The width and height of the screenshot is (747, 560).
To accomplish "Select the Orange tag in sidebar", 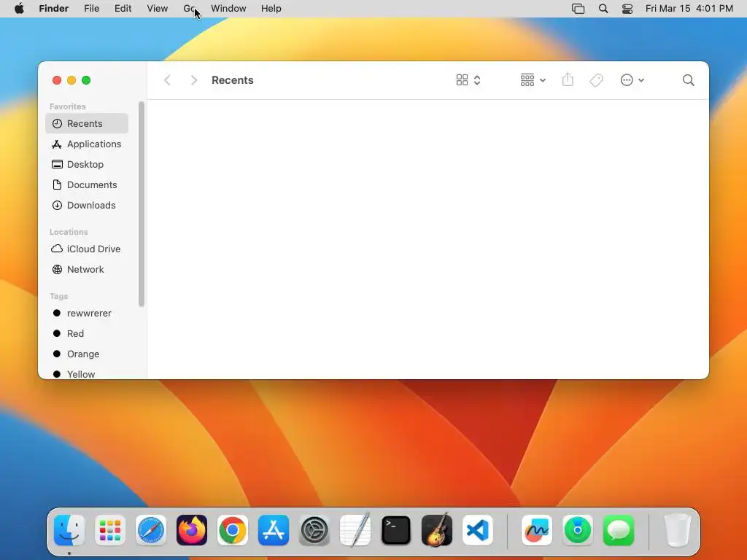I will pos(87,354).
